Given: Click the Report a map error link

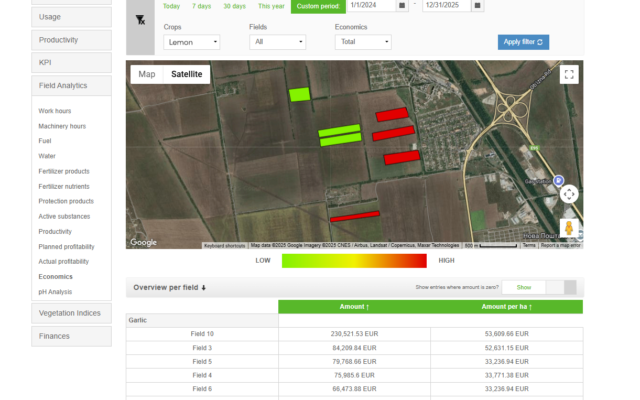Looking at the screenshot, I should pyautogui.click(x=560, y=245).
